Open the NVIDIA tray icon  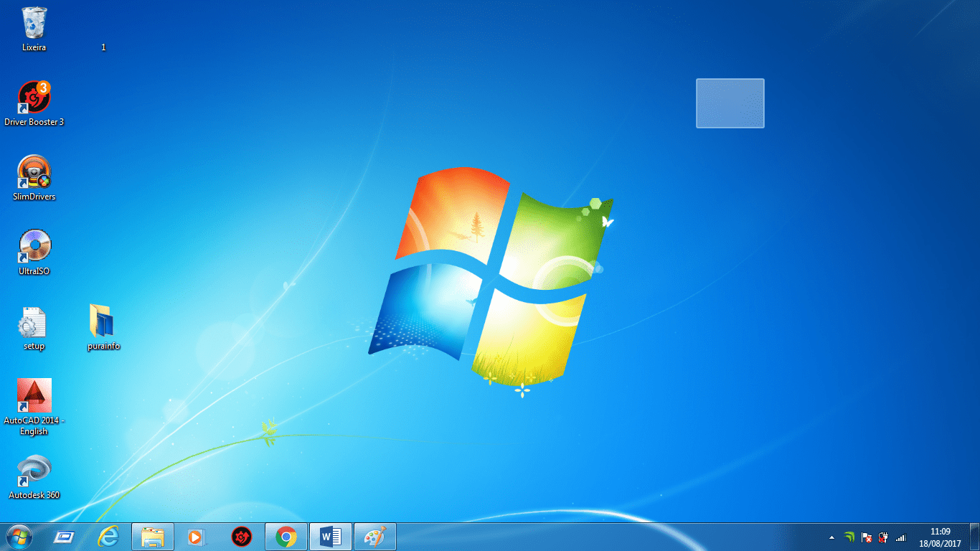click(x=849, y=537)
